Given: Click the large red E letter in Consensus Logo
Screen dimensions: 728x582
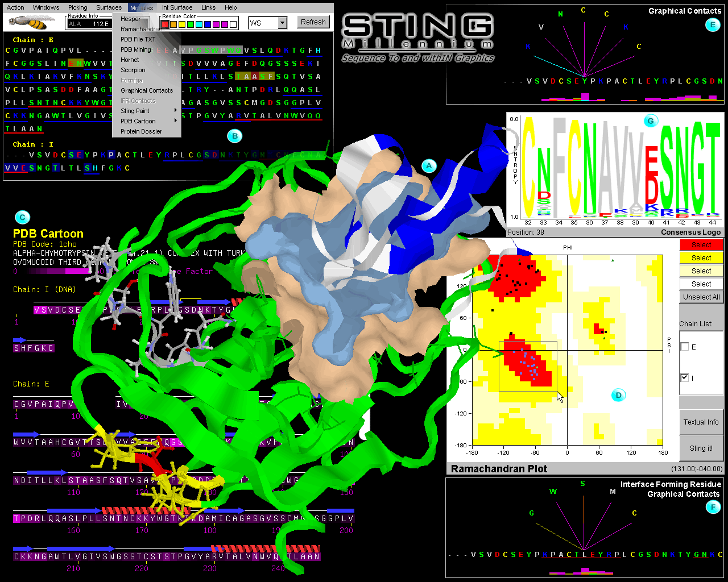Looking at the screenshot, I should [651, 161].
